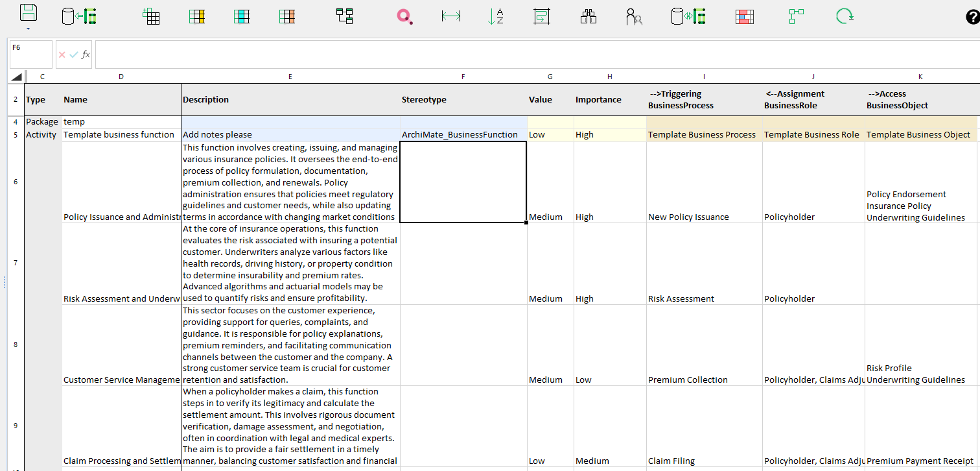This screenshot has width=980, height=471.
Task: Select the yellow grid highlight icon
Action: tap(197, 16)
